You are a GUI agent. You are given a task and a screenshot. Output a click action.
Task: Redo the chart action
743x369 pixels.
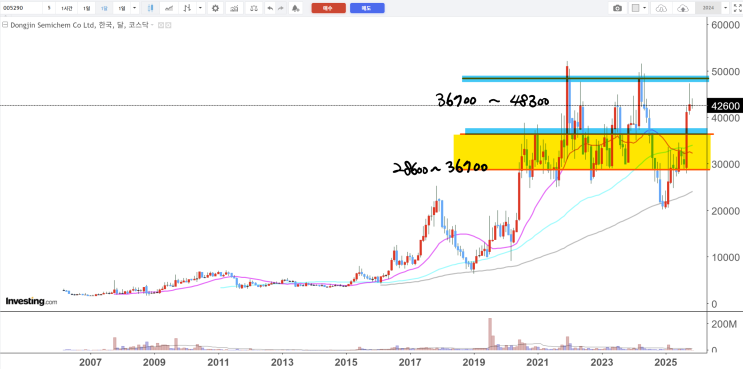click(x=281, y=8)
